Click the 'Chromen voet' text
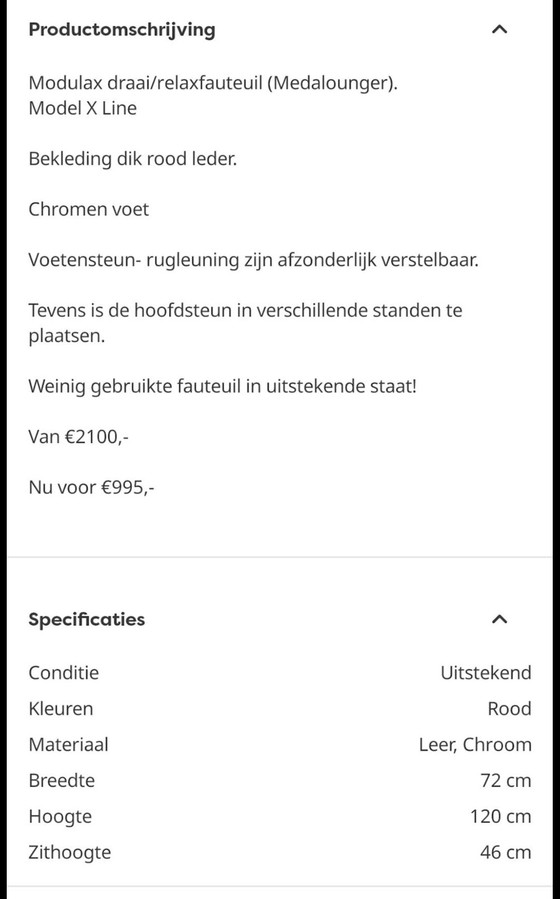 (89, 209)
